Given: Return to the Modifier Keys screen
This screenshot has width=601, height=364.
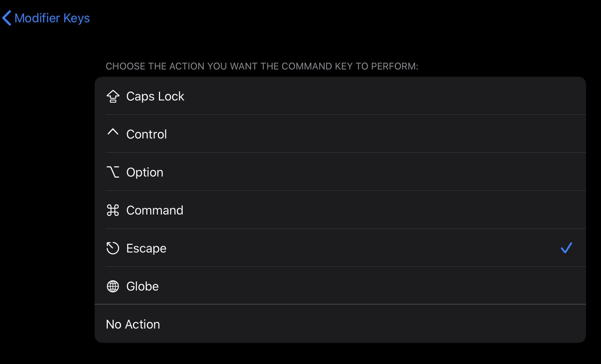Looking at the screenshot, I should coord(45,18).
